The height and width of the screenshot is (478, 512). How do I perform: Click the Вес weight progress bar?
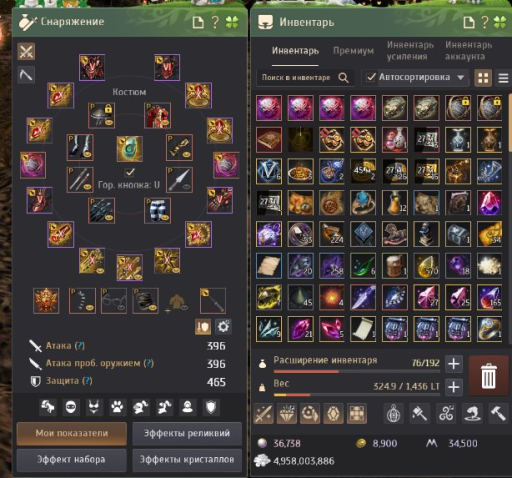point(357,395)
